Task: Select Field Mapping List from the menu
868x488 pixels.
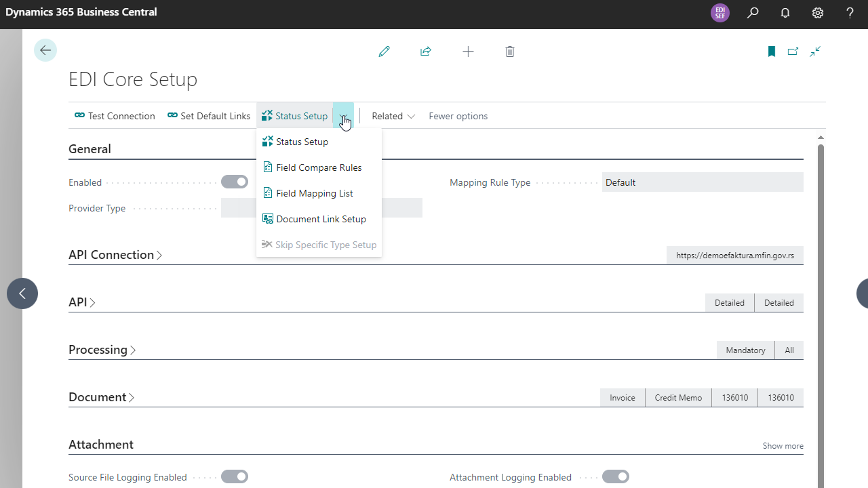Action: pos(315,192)
